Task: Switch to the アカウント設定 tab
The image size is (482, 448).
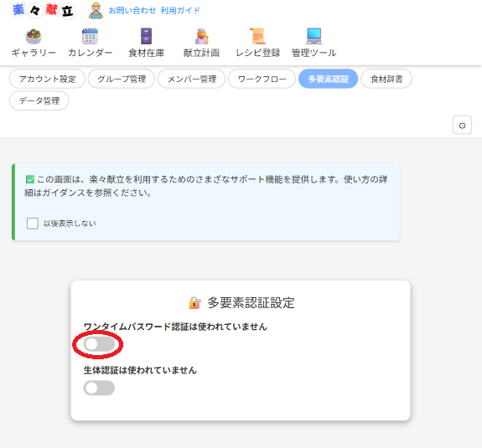Action: pyautogui.click(x=47, y=79)
